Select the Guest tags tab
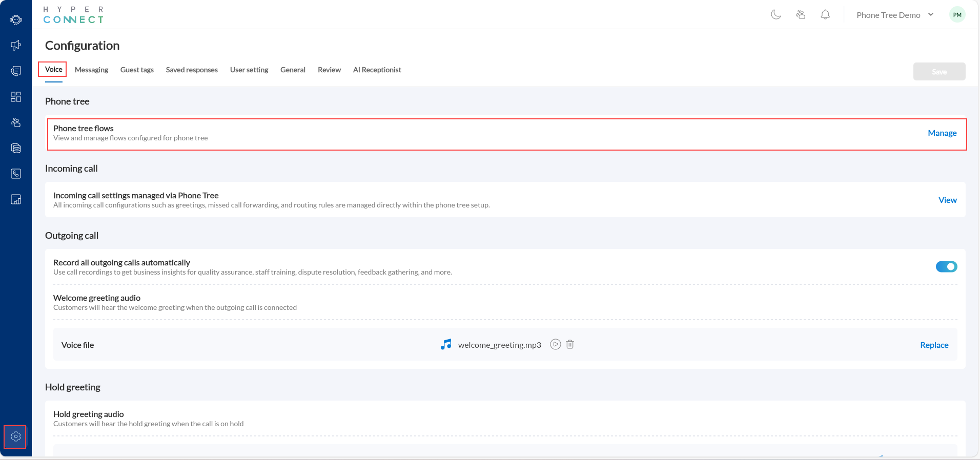Image resolution: width=980 pixels, height=460 pixels. [137, 70]
